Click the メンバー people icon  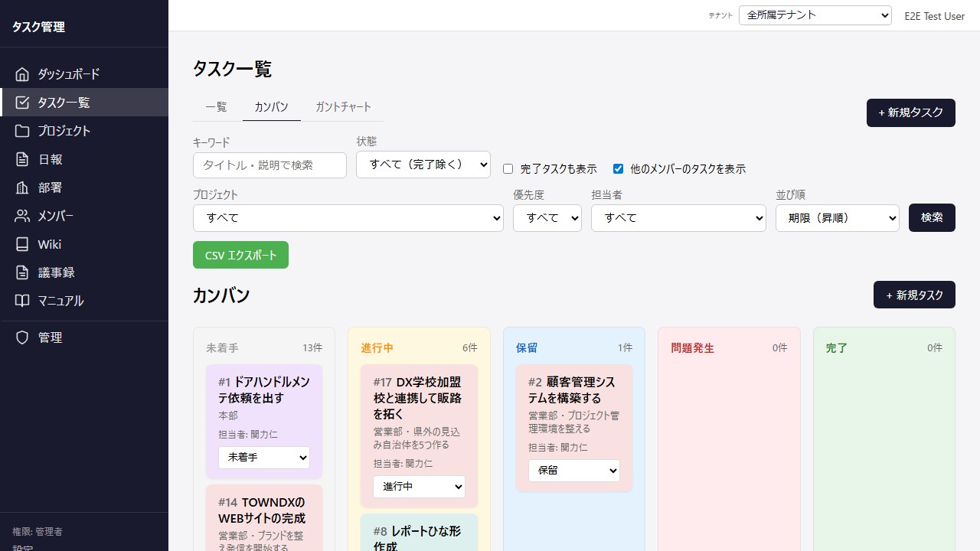click(22, 216)
